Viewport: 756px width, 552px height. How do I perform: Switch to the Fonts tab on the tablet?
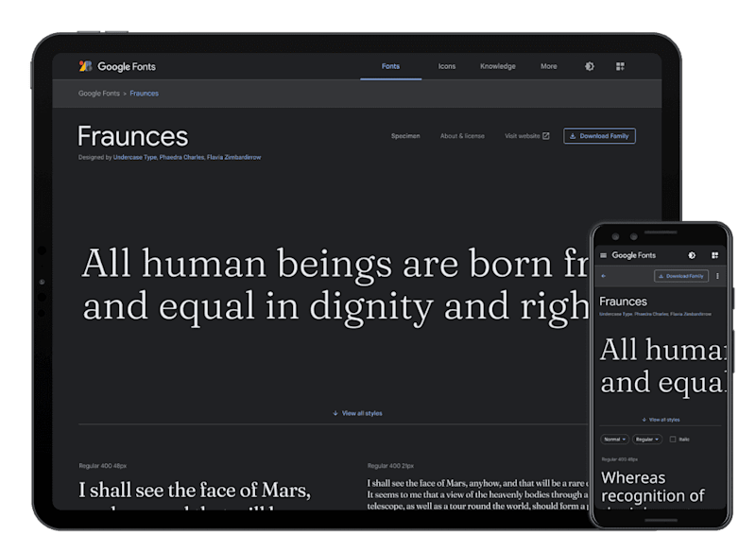click(x=390, y=66)
